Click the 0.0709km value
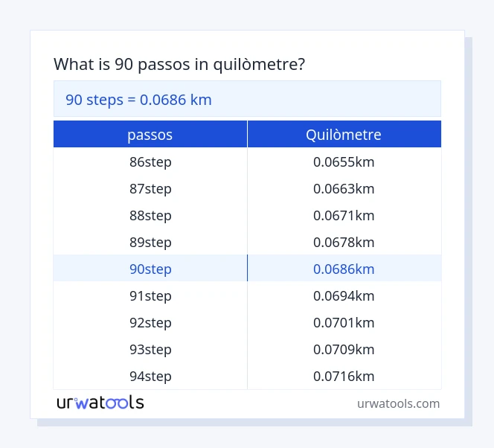494x448 pixels. (x=344, y=349)
